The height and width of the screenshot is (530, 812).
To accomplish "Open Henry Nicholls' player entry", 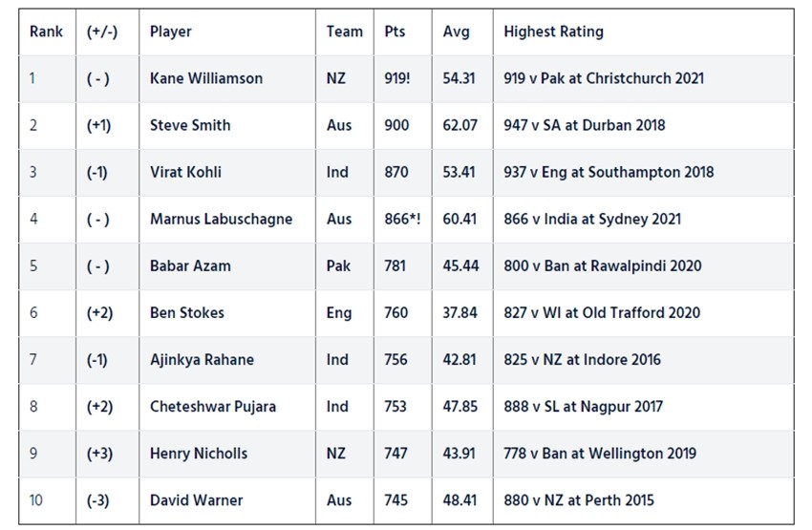I will [197, 453].
